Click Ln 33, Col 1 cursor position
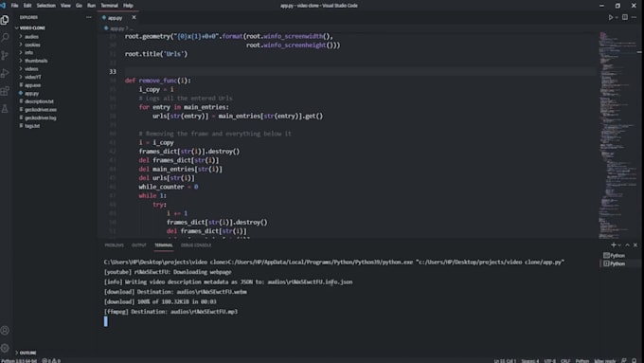This screenshot has width=644, height=363. 505,360
